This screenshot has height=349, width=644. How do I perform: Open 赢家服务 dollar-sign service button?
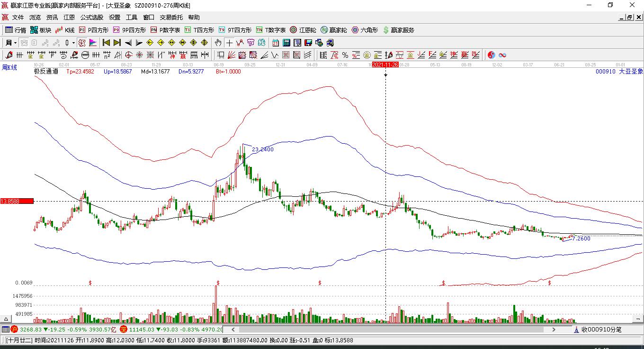point(399,30)
